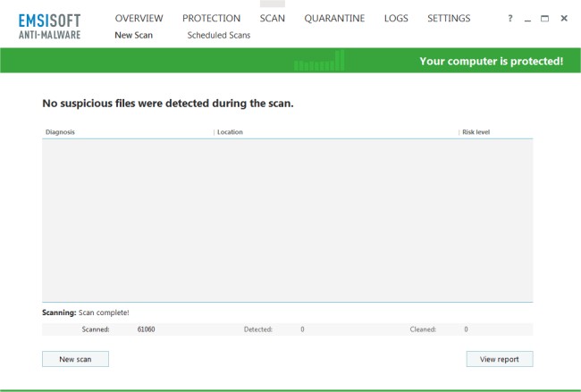Minimize the Emsisoft window

pos(527,19)
